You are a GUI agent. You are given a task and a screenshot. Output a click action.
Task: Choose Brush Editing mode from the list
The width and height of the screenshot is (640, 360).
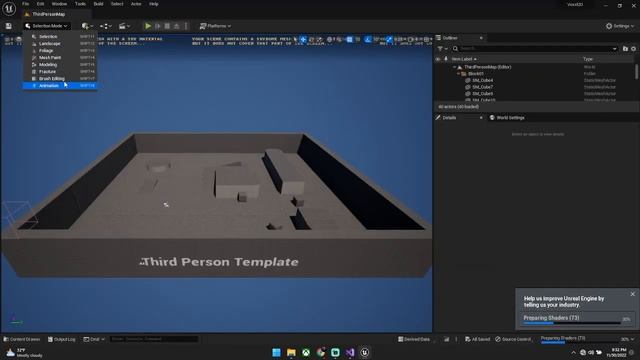click(60, 78)
